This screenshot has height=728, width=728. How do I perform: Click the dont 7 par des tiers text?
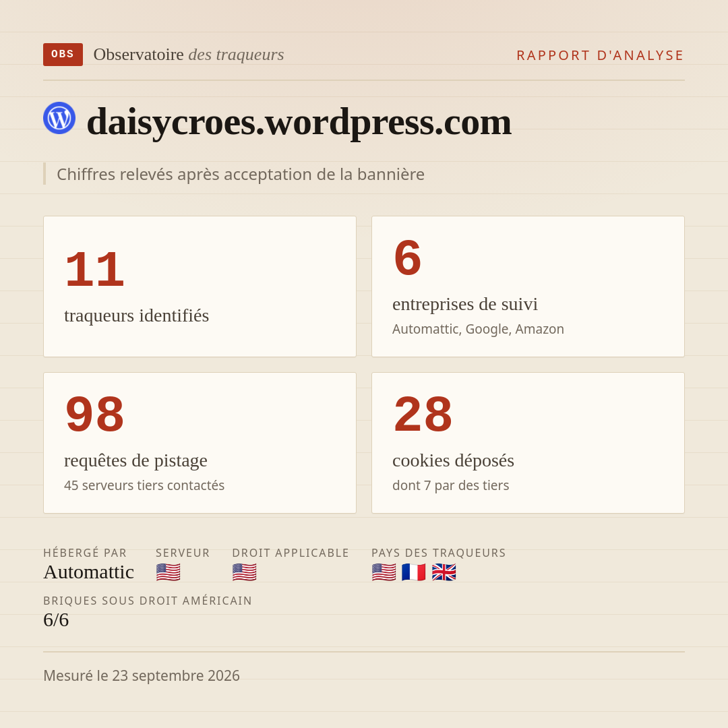pos(451,485)
